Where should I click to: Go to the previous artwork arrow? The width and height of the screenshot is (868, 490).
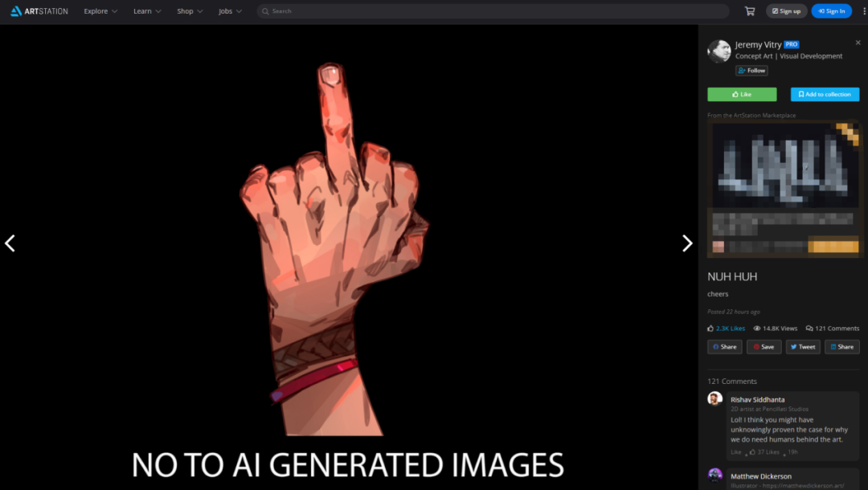(10, 243)
